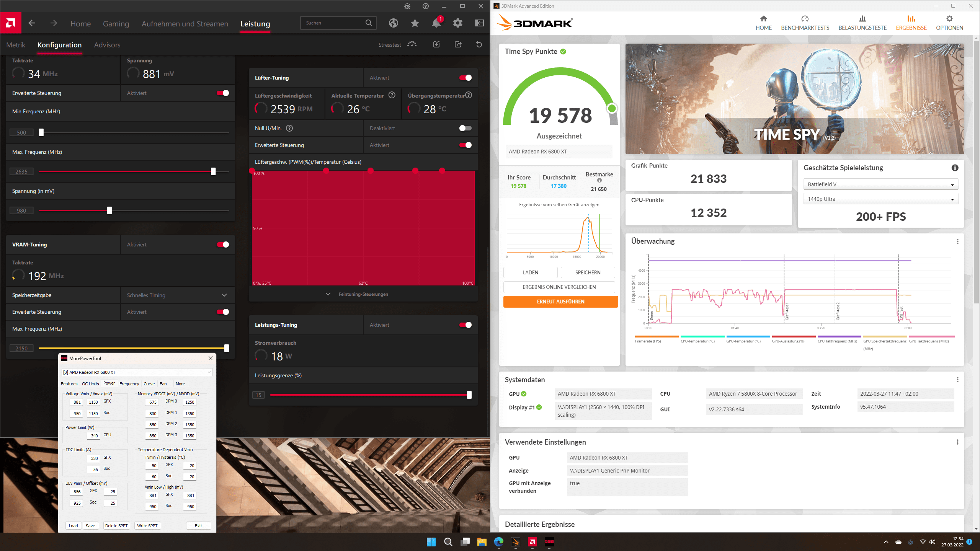This screenshot has height=551, width=980.
Task: Open the Speicherzeitgabe Schnelles Timing dropdown
Action: pyautogui.click(x=178, y=295)
